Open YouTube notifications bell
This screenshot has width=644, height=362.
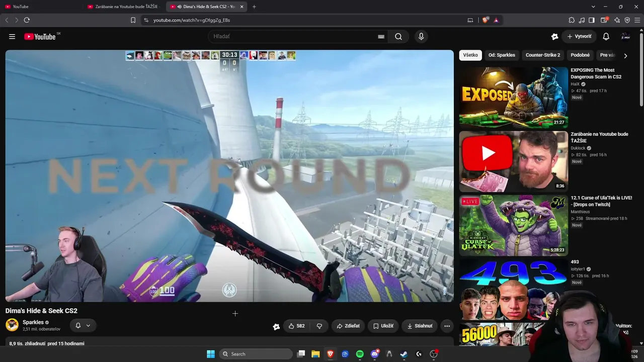pyautogui.click(x=606, y=37)
